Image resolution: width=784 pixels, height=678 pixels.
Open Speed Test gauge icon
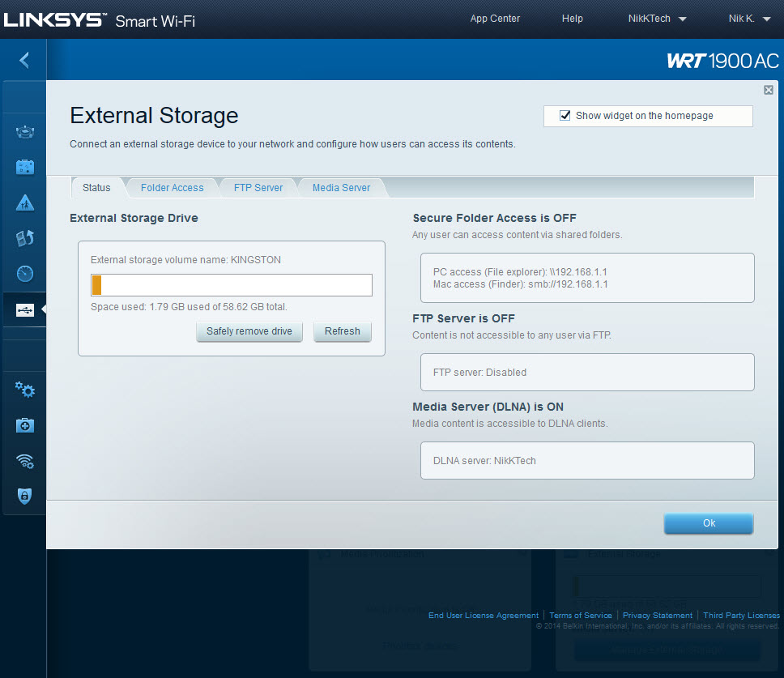(x=25, y=274)
